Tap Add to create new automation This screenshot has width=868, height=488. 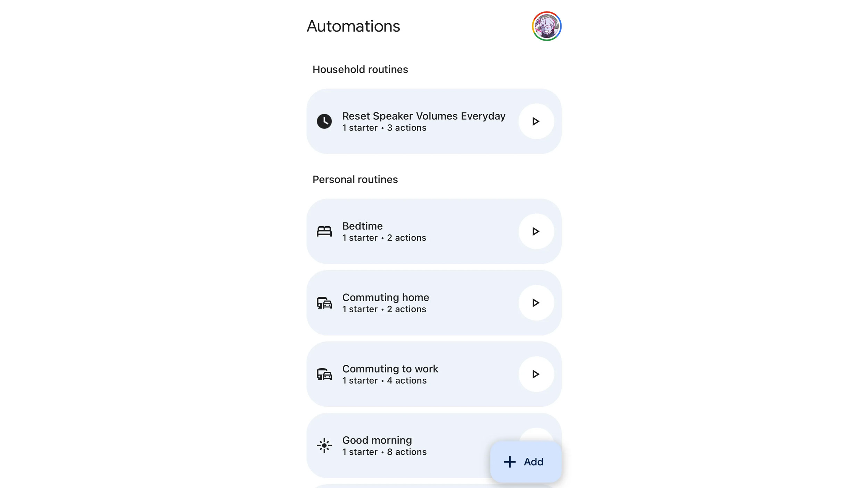523,462
